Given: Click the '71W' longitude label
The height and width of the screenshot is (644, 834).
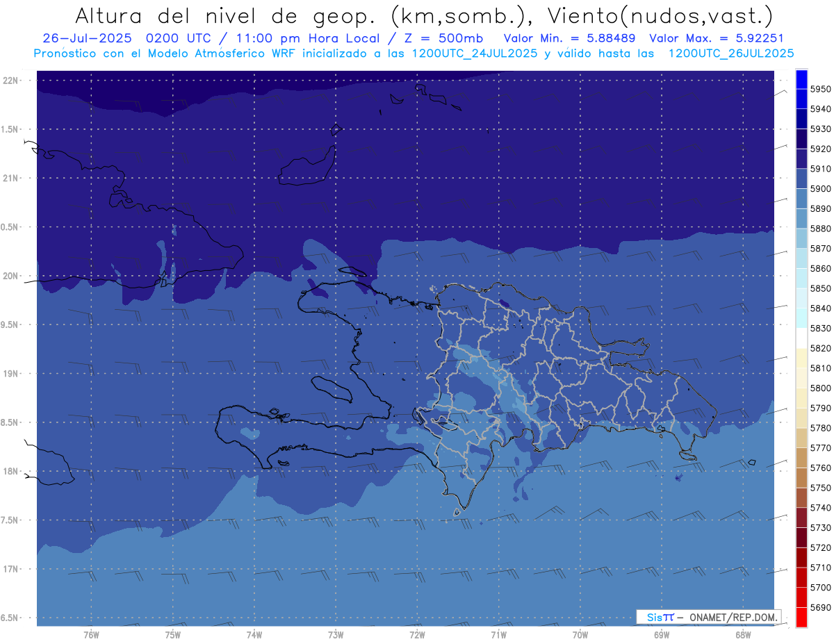Looking at the screenshot, I should [x=498, y=634].
